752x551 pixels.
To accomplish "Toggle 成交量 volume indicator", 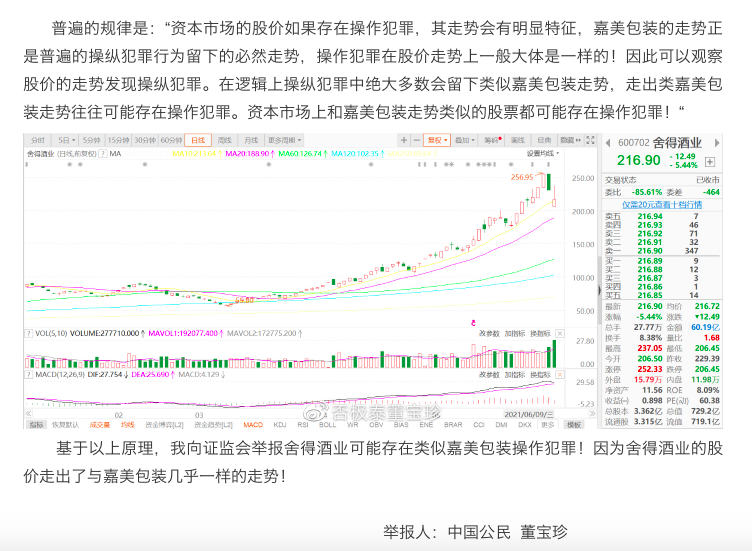I will [x=100, y=425].
